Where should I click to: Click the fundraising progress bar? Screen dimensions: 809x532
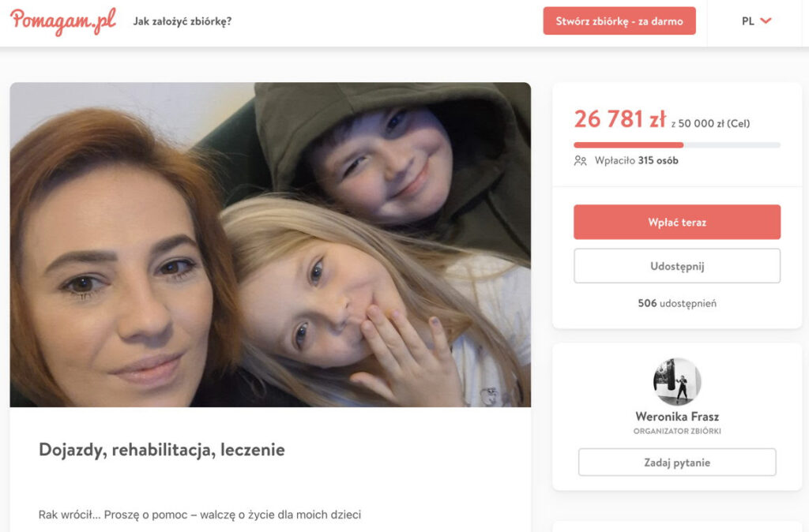(677, 145)
